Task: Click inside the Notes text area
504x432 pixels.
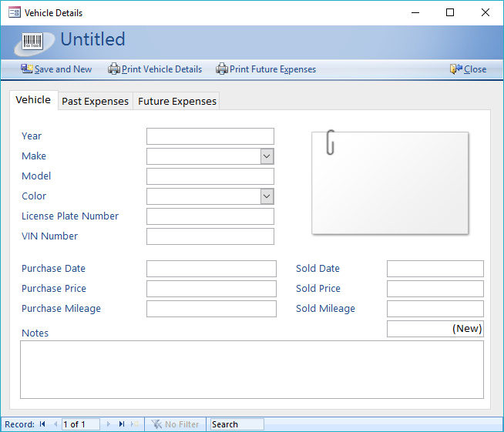Action: (251, 370)
